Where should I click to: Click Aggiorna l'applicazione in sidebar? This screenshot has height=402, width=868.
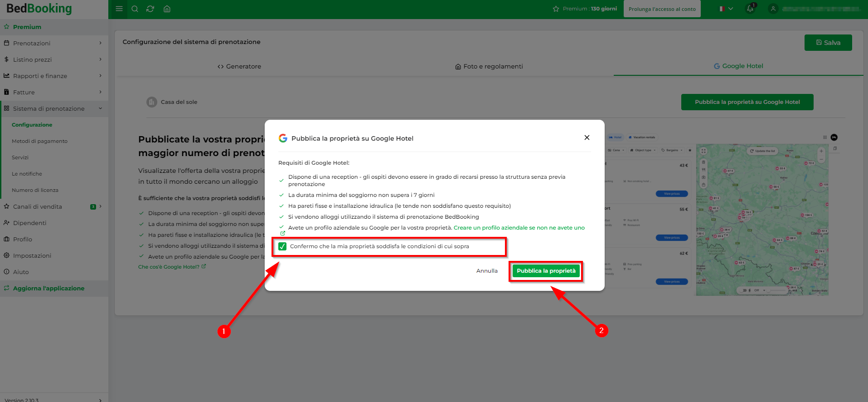tap(48, 288)
